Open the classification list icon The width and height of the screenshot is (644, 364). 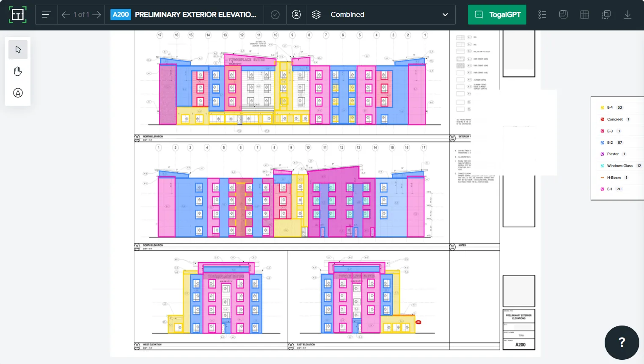pyautogui.click(x=542, y=15)
